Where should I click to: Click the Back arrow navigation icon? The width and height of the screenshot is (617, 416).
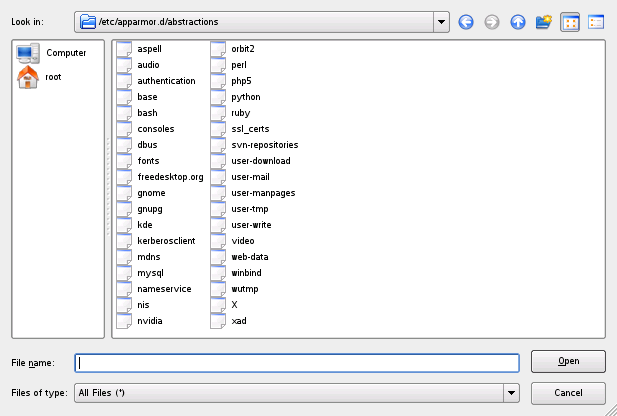[466, 22]
